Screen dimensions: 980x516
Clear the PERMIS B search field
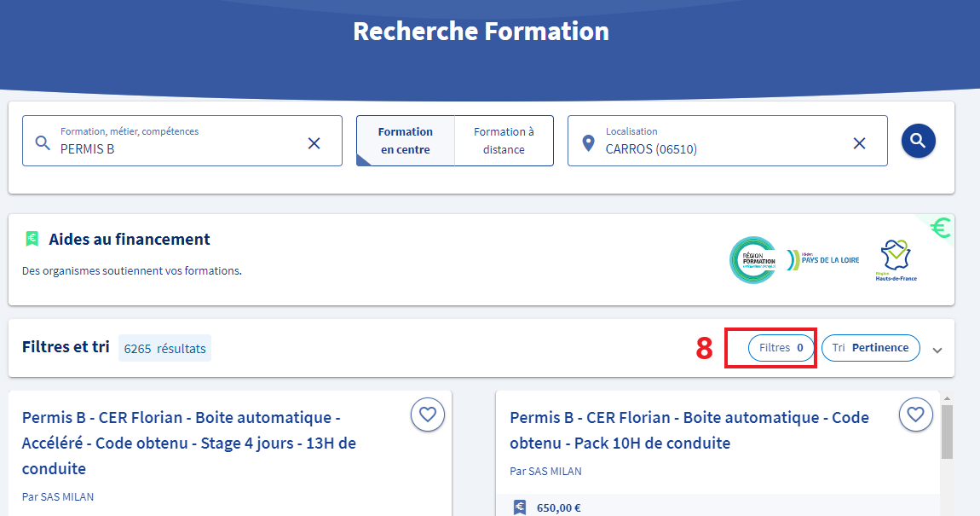314,143
